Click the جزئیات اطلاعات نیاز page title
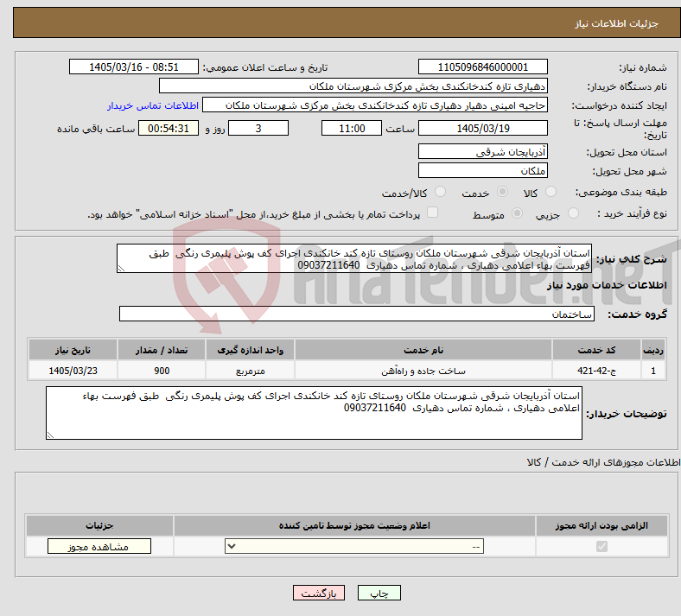Image resolution: width=681 pixels, height=616 pixels. pos(617,23)
